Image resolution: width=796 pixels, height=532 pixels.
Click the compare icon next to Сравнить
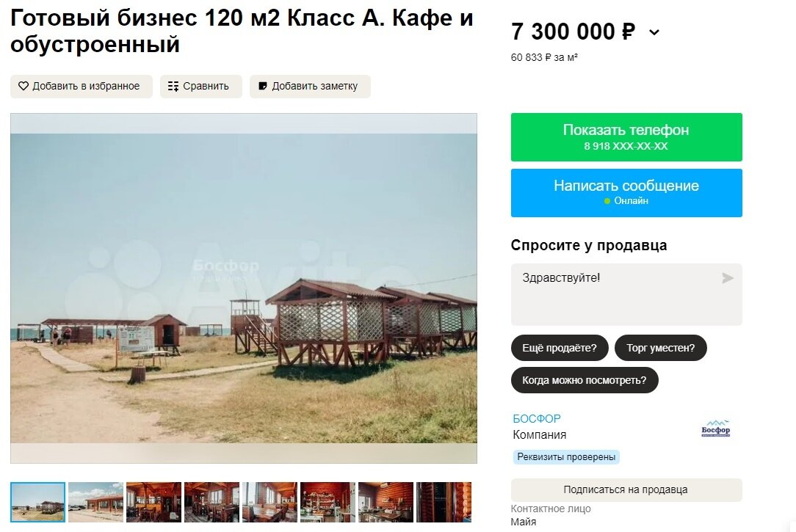click(x=173, y=86)
